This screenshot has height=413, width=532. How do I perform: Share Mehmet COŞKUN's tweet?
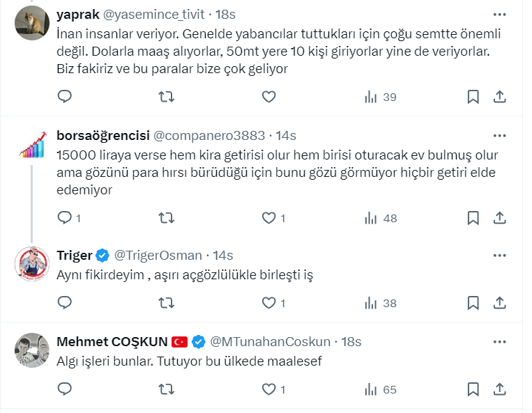(x=499, y=389)
